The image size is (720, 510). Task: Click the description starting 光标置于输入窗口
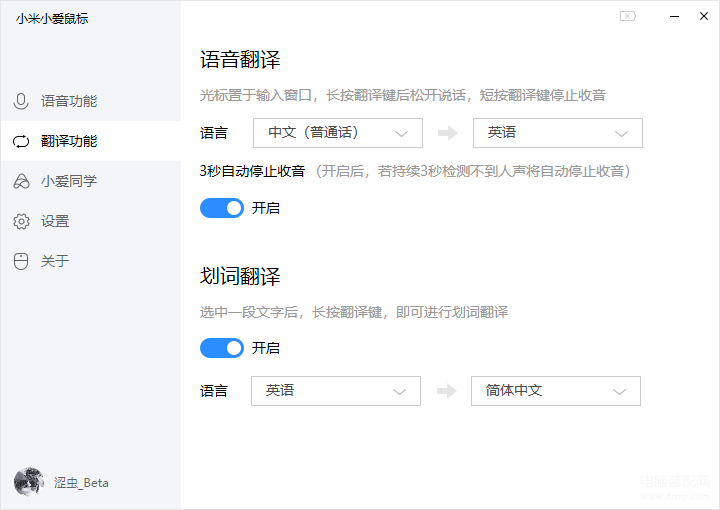click(x=403, y=95)
